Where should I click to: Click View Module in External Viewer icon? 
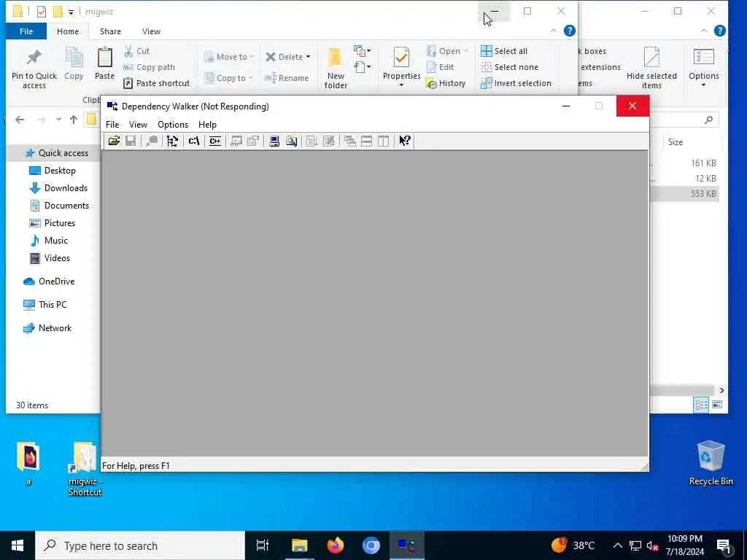coord(236,141)
